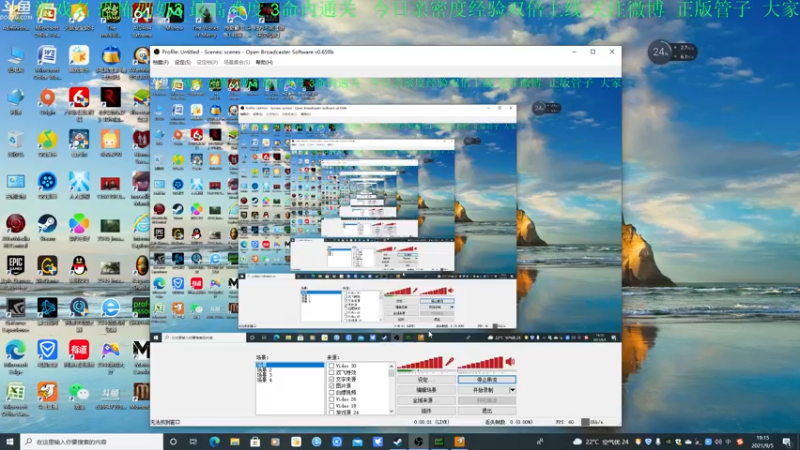Open Task View on the taskbar
This screenshot has height=450, width=800.
[193, 441]
